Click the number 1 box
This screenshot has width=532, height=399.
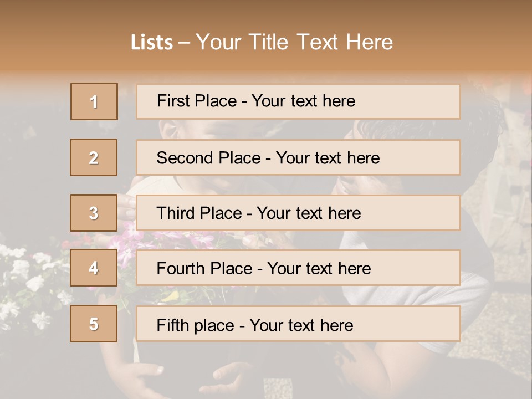94,101
